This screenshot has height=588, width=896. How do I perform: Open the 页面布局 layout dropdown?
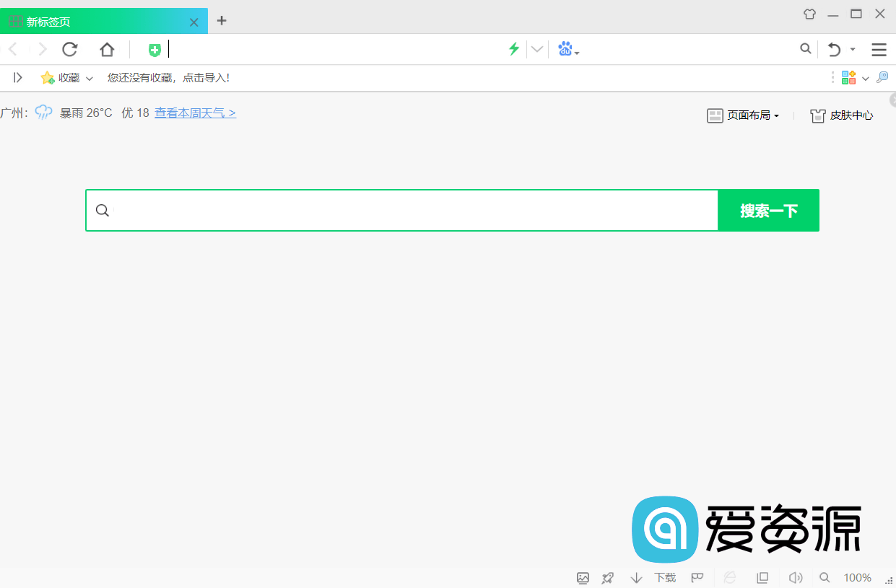[744, 115]
